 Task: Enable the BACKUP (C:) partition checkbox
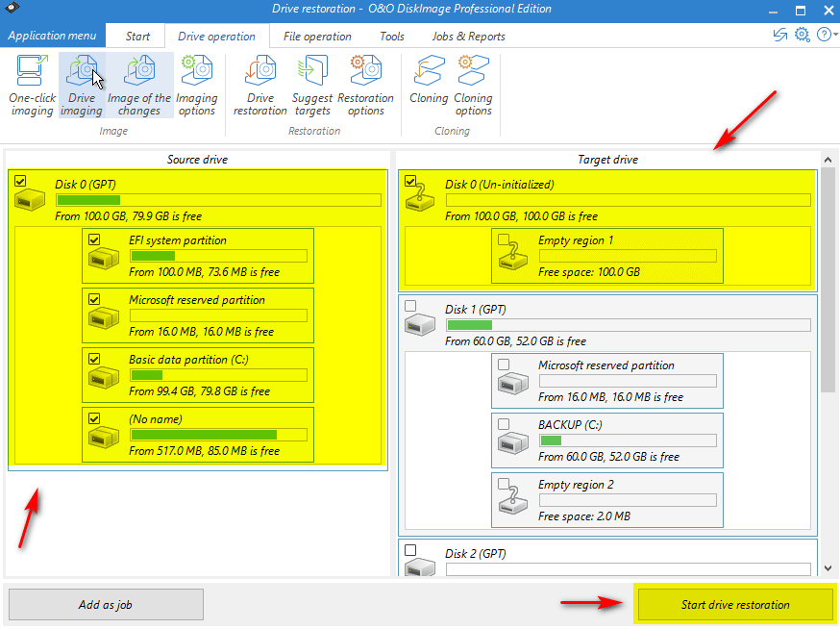[504, 423]
